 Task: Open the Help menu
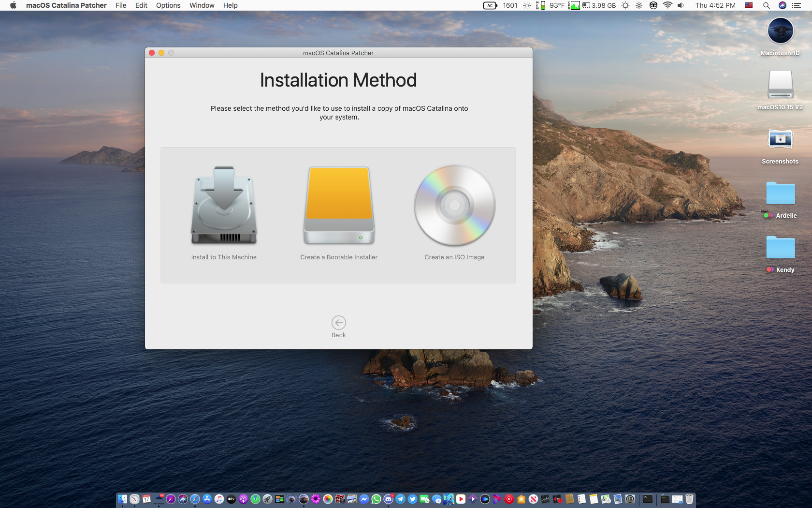click(x=231, y=5)
